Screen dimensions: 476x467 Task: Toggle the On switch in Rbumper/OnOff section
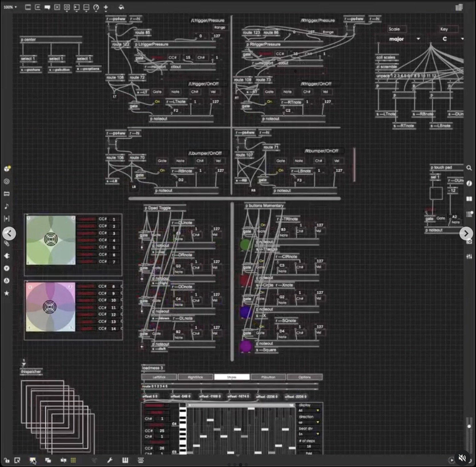click(280, 170)
